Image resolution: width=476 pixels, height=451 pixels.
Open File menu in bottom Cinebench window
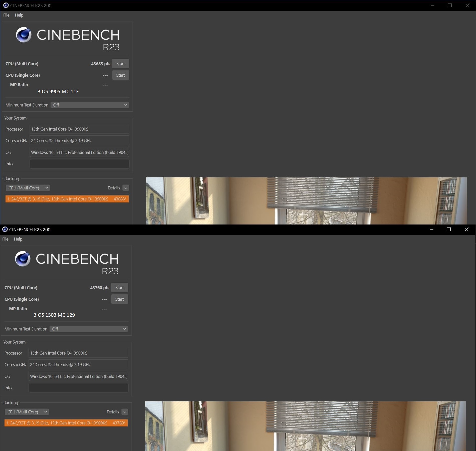5,239
